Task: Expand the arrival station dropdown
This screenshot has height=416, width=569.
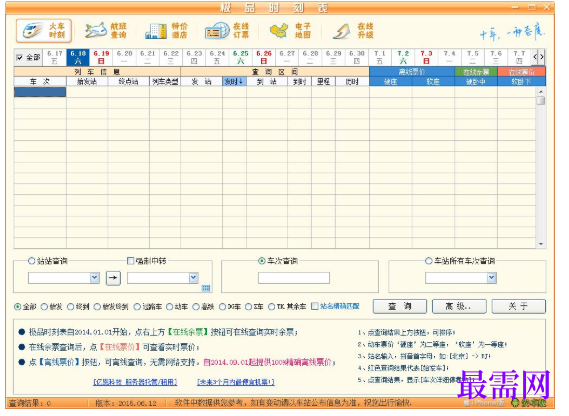Action: pos(193,278)
